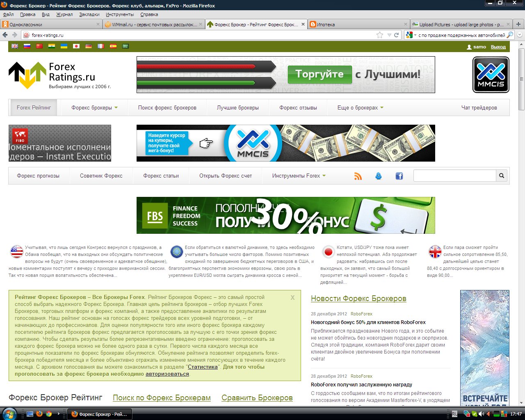Open the RSS feed icon
Image resolution: width=525 pixels, height=420 pixels.
coord(358,176)
